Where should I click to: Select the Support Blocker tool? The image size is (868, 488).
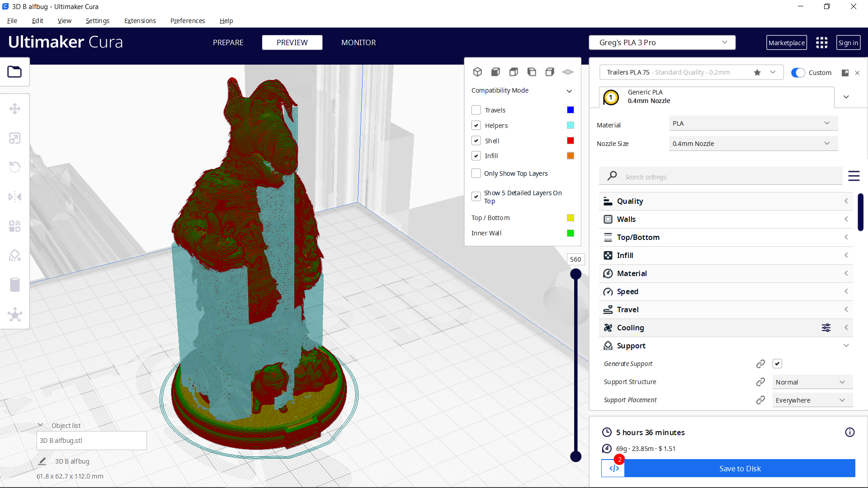pos(15,255)
